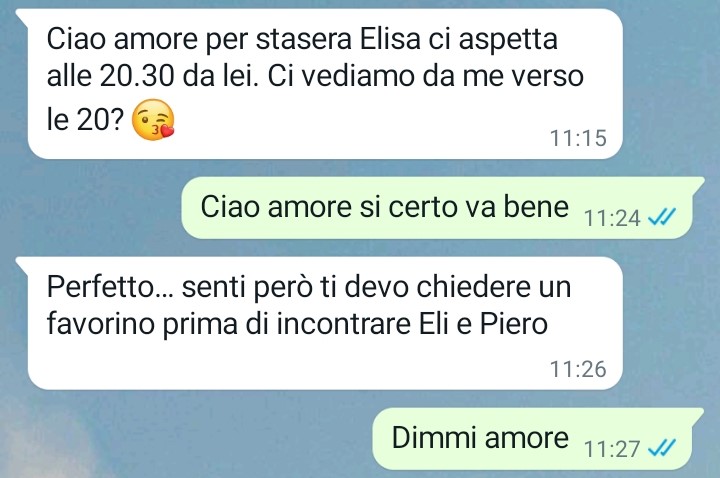Tap 'Ci vediamo da me verso' text
The image size is (720, 478).
[425, 76]
